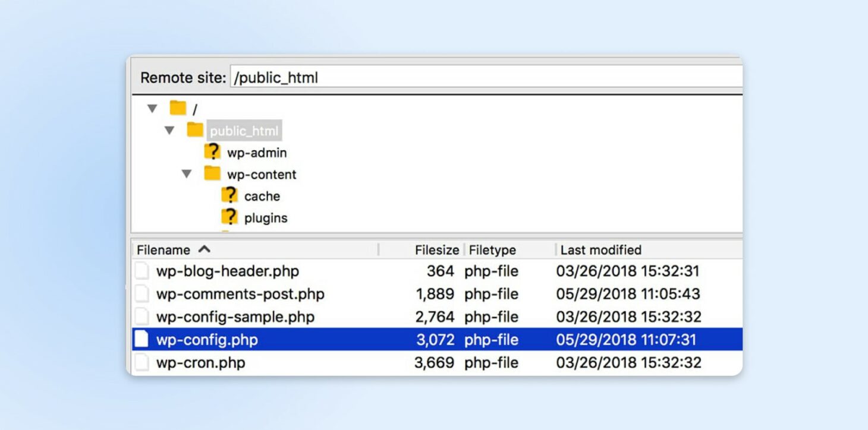Click the wp-content folder icon

point(212,174)
